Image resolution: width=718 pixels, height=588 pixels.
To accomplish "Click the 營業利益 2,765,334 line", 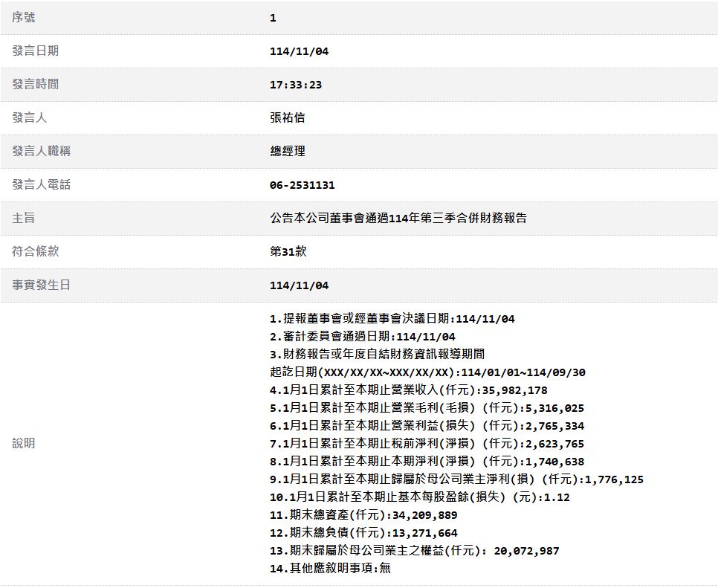I will point(427,426).
